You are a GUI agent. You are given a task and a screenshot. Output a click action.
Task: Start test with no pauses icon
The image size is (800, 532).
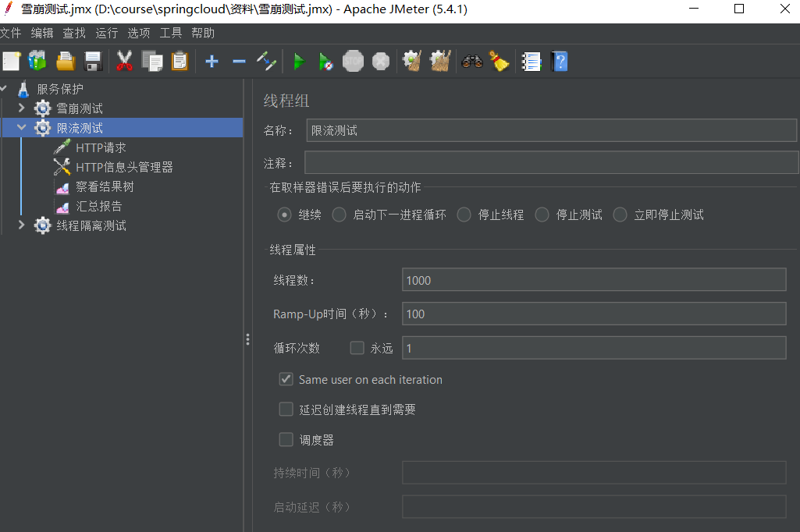[325, 62]
